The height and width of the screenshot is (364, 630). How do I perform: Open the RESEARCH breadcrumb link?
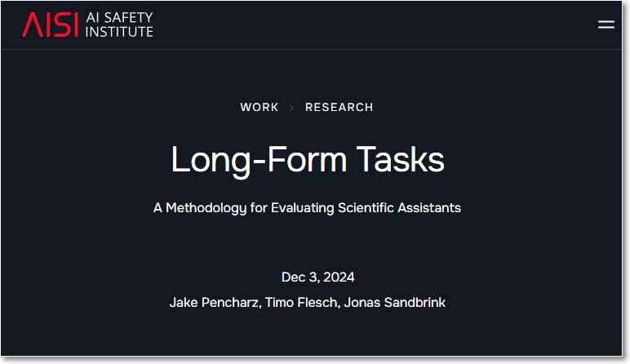point(339,107)
